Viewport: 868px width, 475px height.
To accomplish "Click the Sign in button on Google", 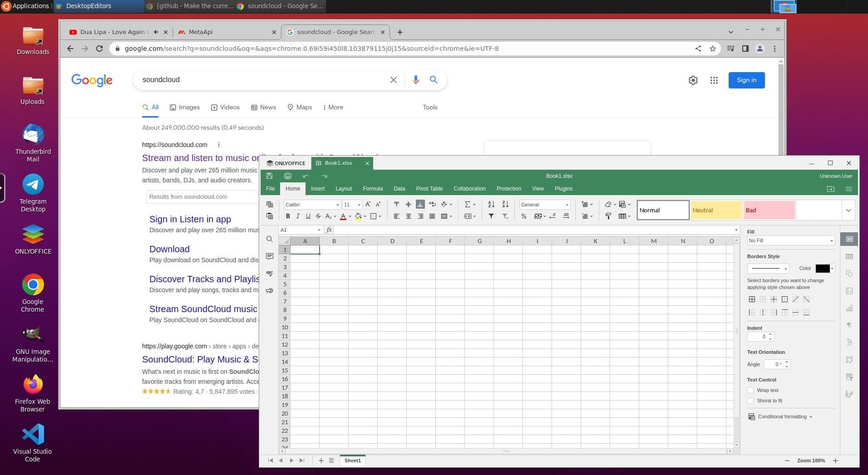I will pyautogui.click(x=746, y=80).
